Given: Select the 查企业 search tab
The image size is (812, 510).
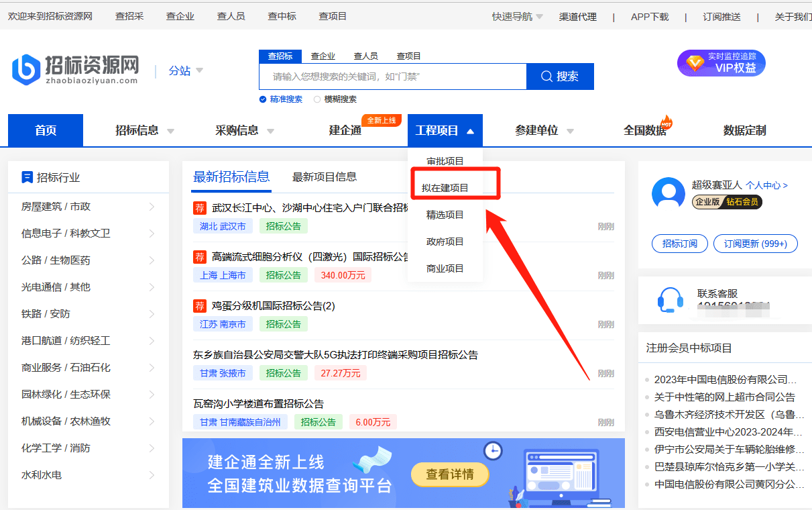Looking at the screenshot, I should (323, 56).
